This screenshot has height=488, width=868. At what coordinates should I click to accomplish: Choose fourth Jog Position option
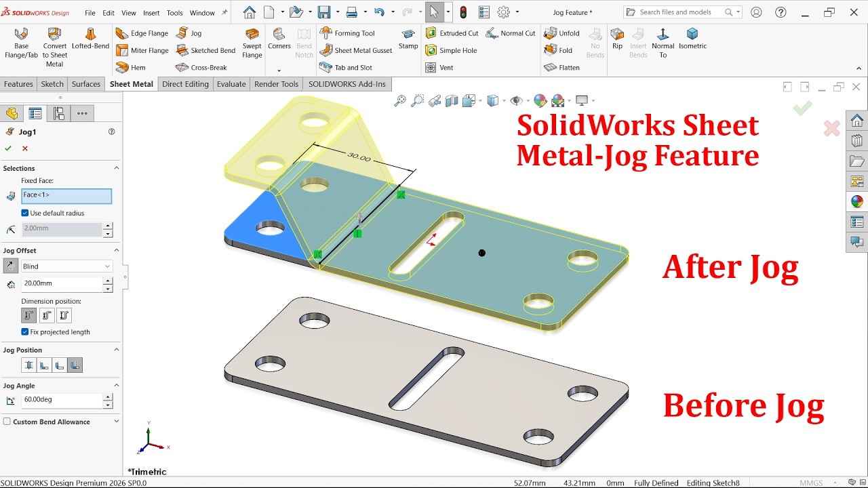coord(75,365)
